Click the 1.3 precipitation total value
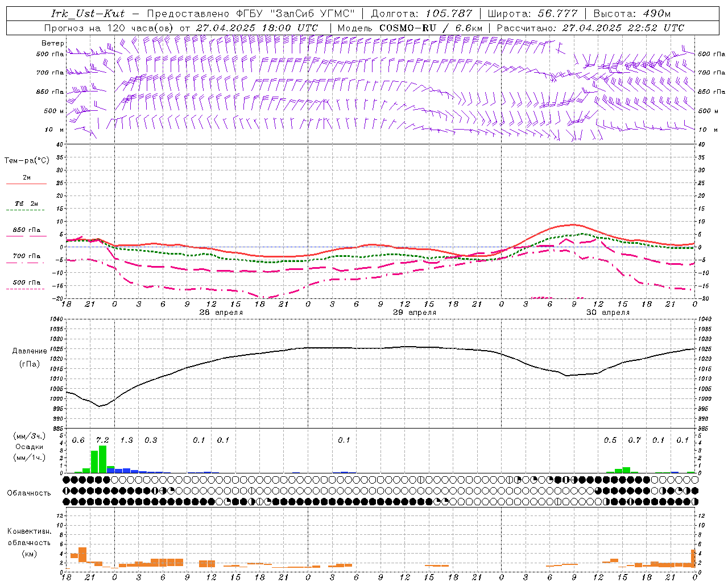This screenshot has height=582, width=728. [126, 440]
